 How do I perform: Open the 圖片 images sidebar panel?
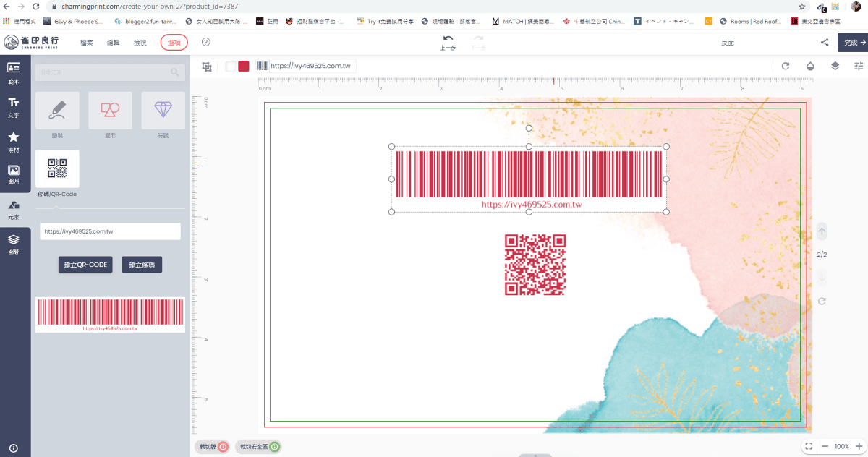click(14, 175)
